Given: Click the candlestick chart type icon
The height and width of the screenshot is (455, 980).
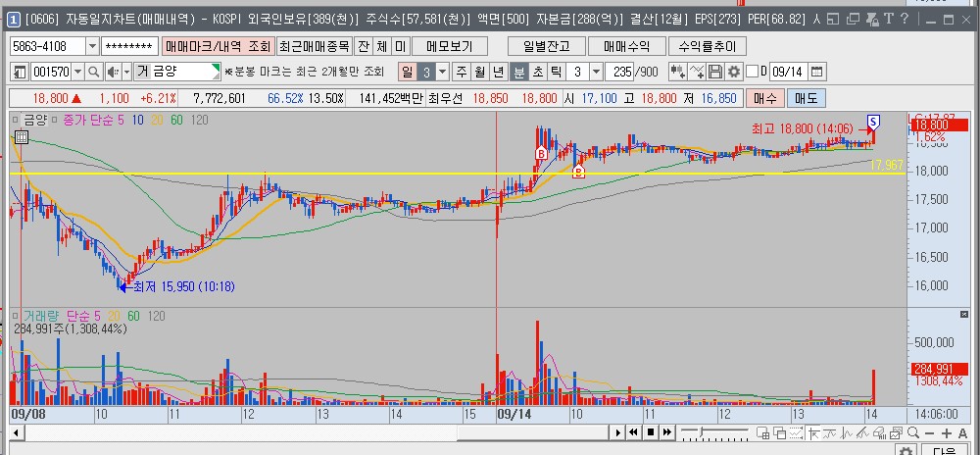Looking at the screenshot, I should point(678,72).
